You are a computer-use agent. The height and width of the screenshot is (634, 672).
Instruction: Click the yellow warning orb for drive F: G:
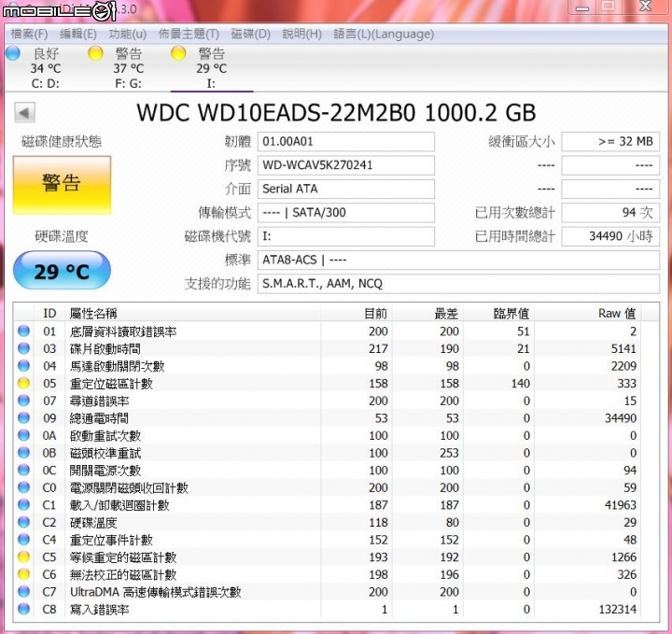pos(95,53)
